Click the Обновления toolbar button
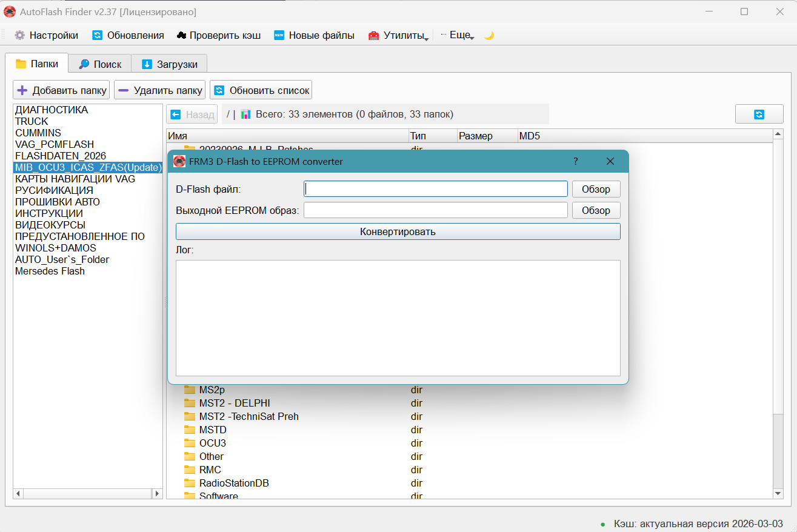 [x=128, y=35]
